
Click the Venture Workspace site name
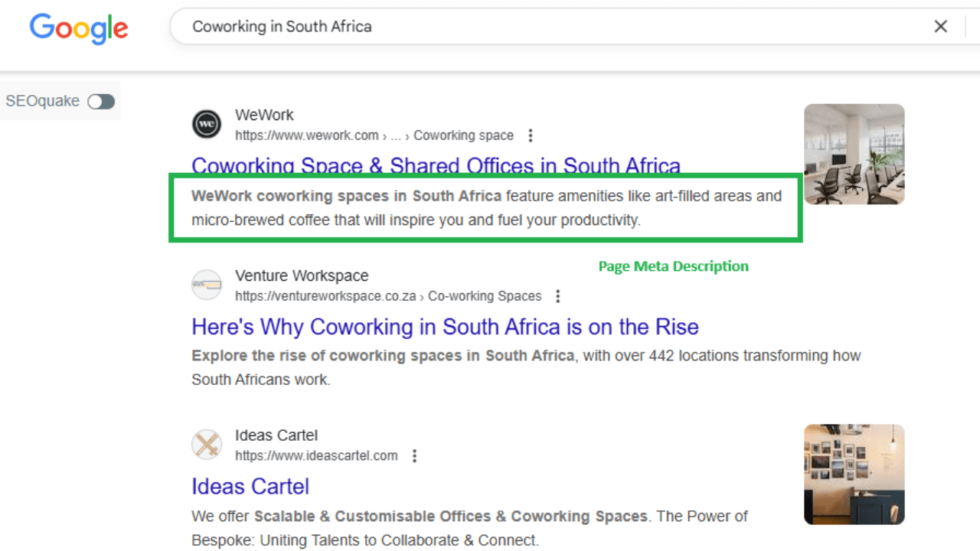pos(302,275)
